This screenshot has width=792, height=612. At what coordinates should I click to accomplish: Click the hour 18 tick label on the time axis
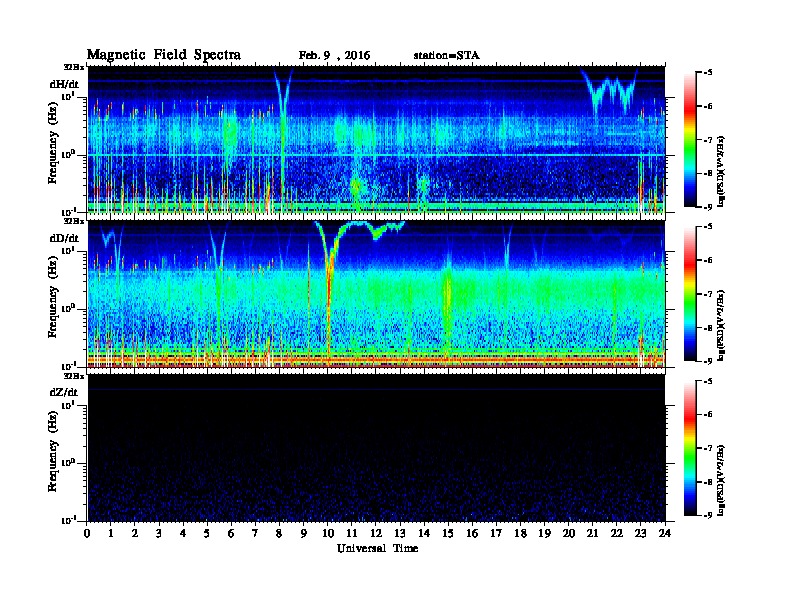pyautogui.click(x=520, y=533)
